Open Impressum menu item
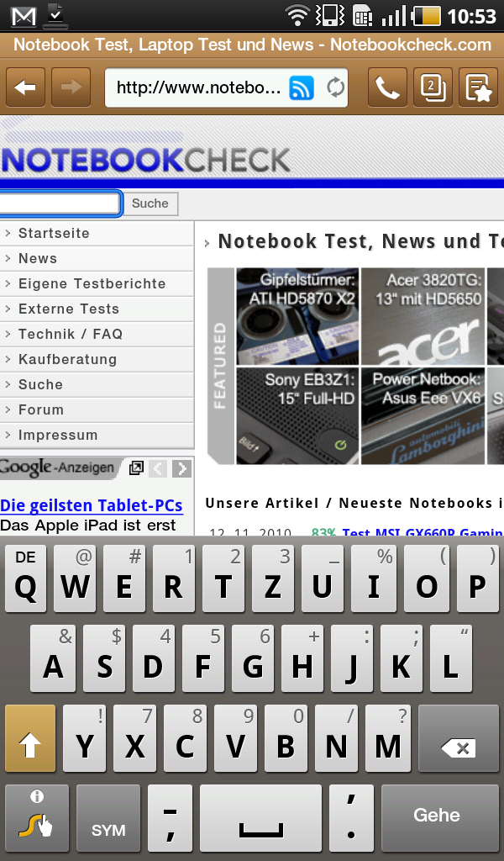Viewport: 504px width, 861px height. [x=97, y=436]
